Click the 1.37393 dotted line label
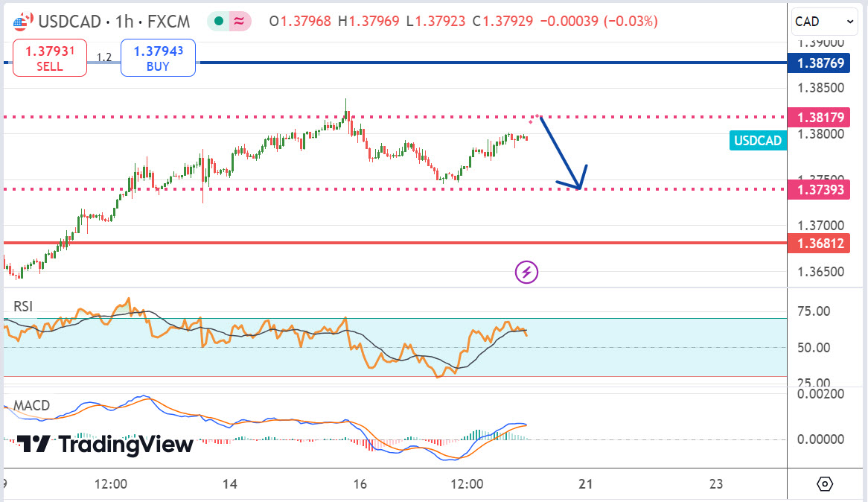 [x=819, y=189]
